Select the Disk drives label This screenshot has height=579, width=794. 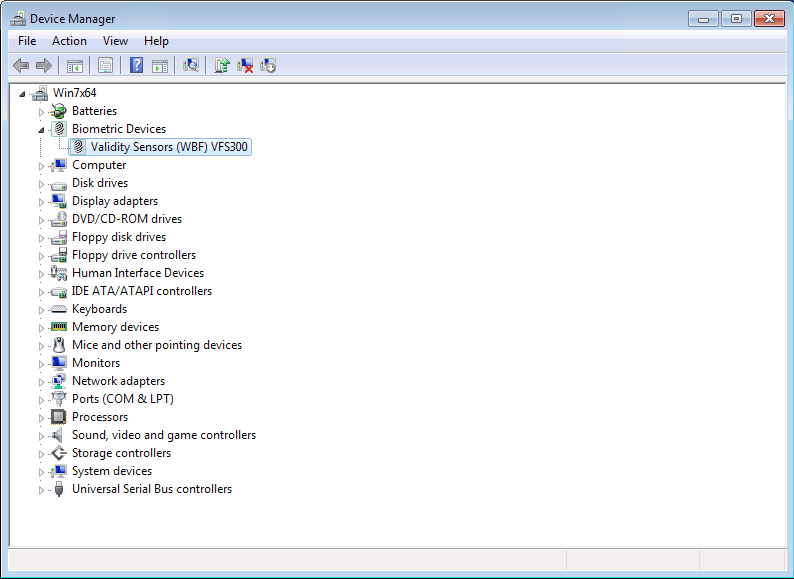pyautogui.click(x=100, y=183)
